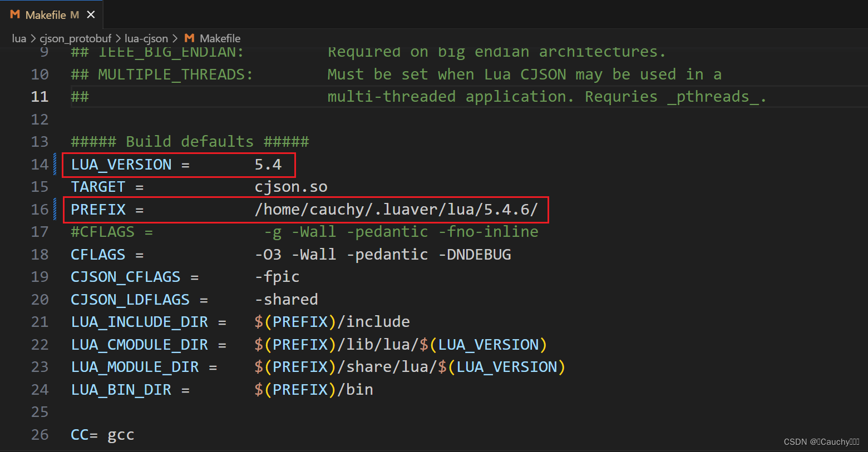Click line number 19
This screenshot has width=868, height=452.
[x=40, y=277]
